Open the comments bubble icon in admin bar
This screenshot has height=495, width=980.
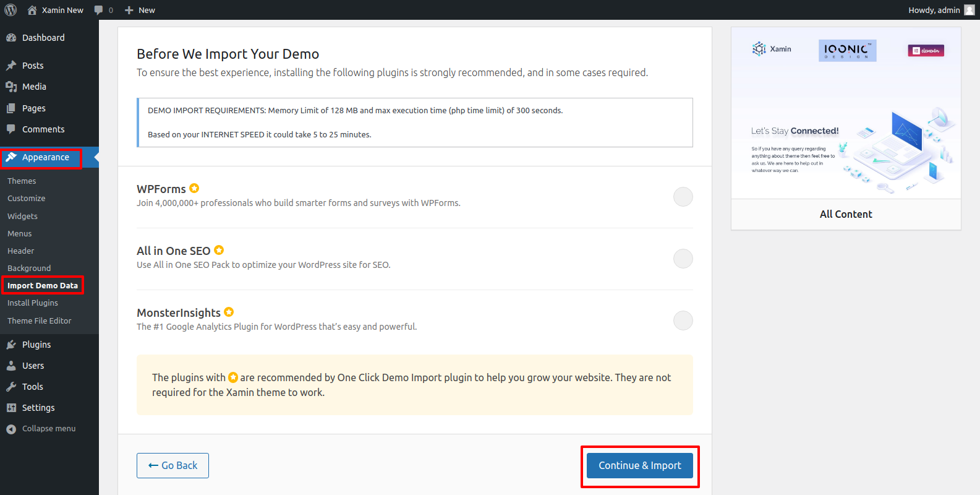[98, 10]
